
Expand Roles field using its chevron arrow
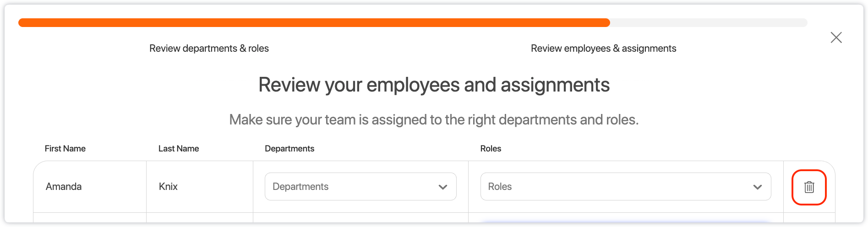(757, 187)
